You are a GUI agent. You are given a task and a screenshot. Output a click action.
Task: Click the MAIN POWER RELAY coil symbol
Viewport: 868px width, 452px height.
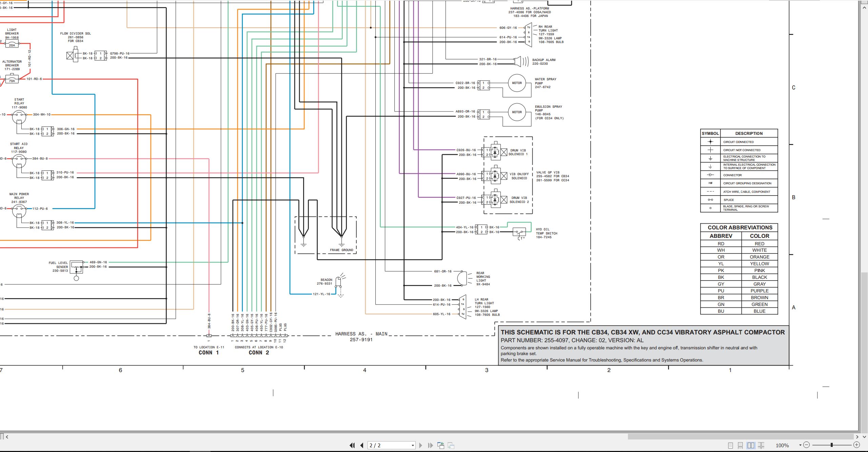19,211
